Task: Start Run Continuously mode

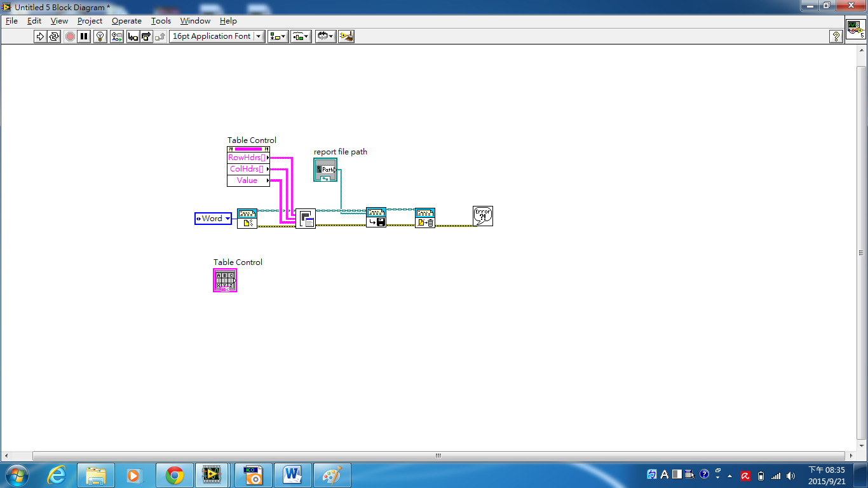Action: [54, 37]
